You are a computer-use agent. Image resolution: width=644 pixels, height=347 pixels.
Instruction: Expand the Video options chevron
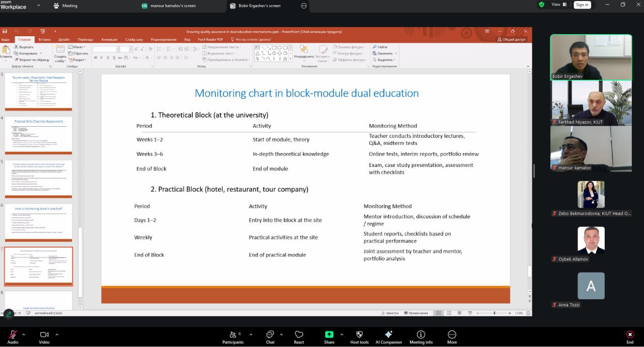tap(57, 334)
